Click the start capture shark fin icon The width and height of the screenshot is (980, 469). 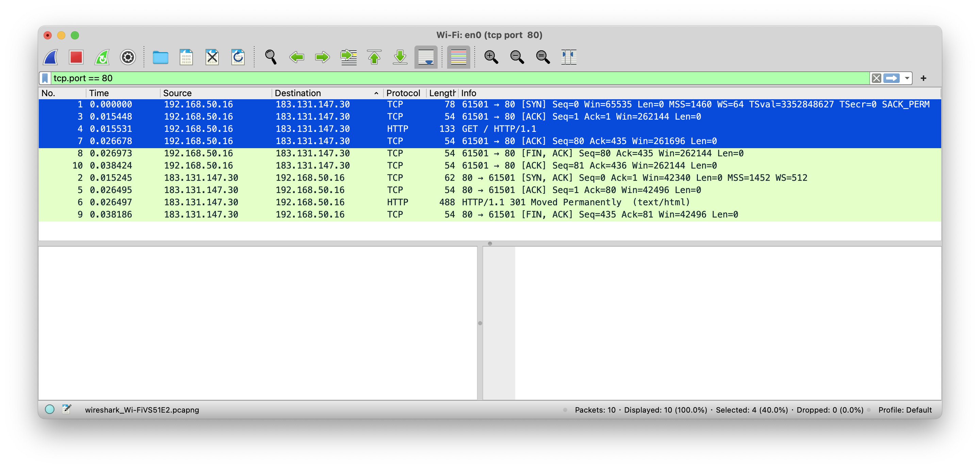click(x=51, y=57)
